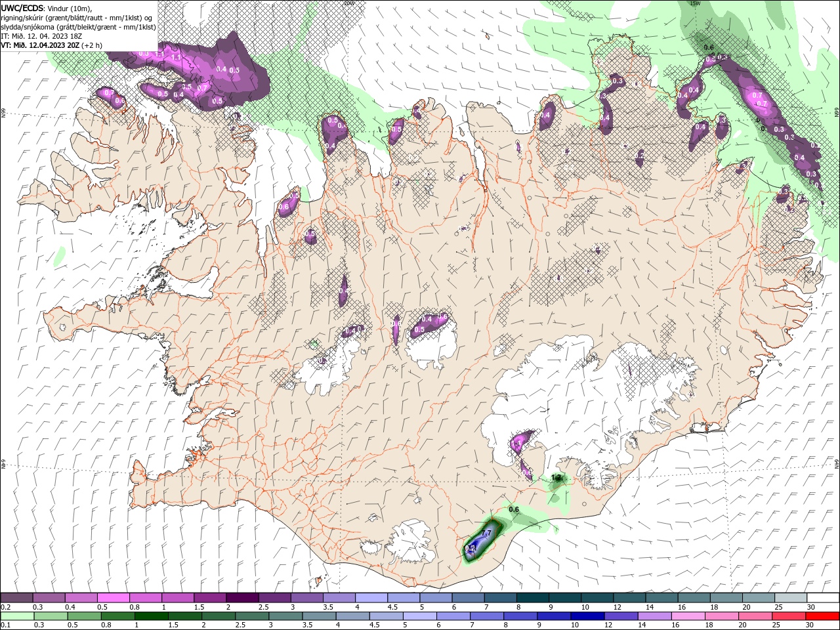Click the dark green rain swatch between 1 and 1.5
840x630 pixels.
point(152,616)
